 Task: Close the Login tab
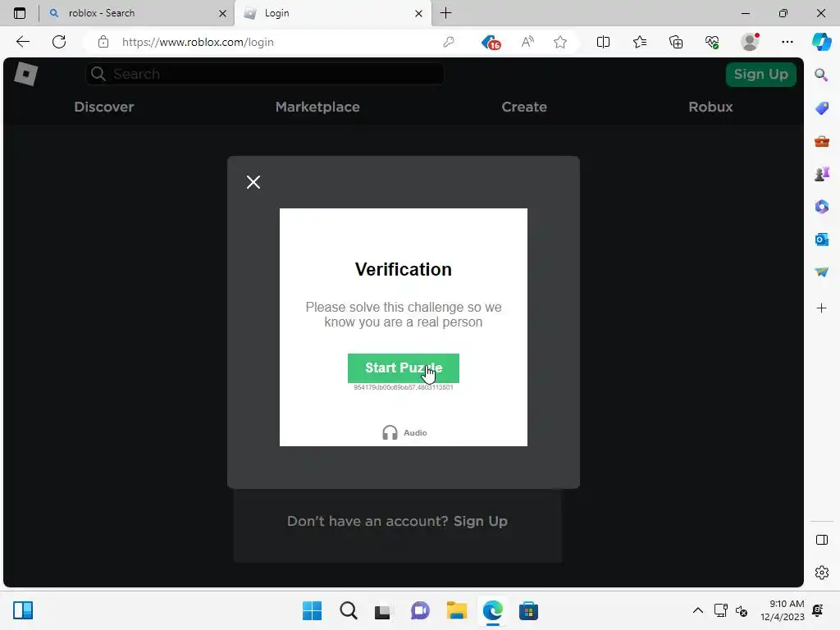pos(419,13)
